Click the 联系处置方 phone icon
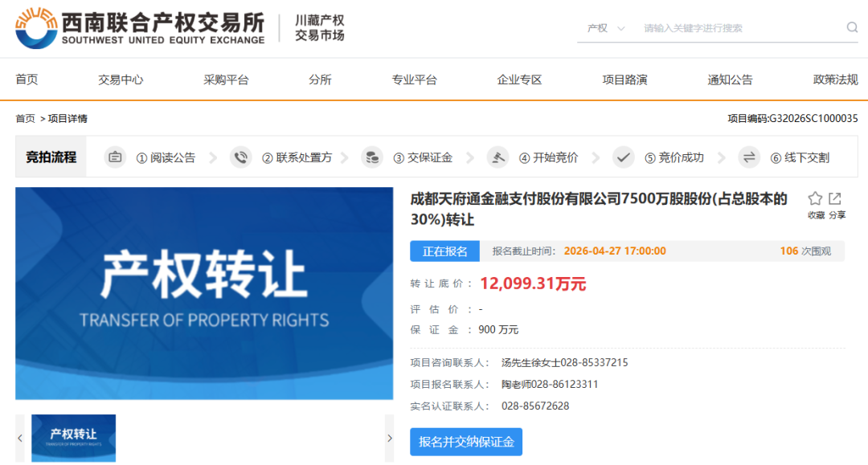Viewport: 868px width, 465px height. pos(241,157)
